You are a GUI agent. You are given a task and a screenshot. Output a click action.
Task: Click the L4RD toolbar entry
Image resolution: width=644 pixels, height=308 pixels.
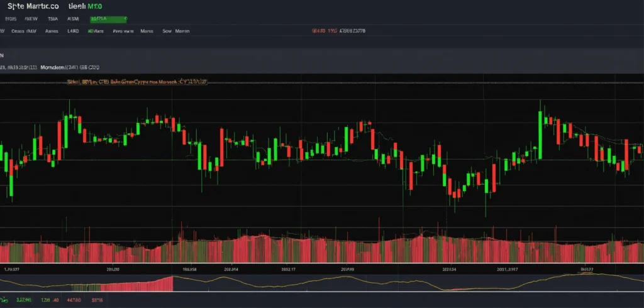click(72, 30)
